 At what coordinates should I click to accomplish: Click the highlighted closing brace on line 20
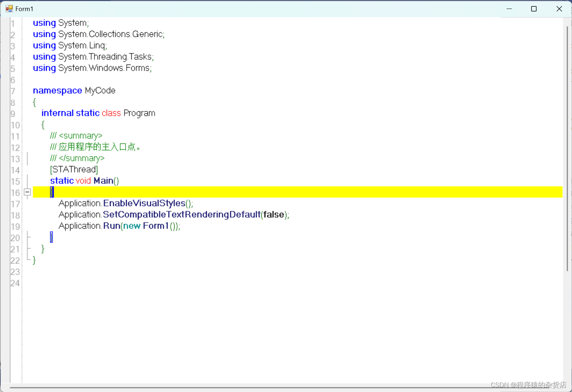(52, 237)
